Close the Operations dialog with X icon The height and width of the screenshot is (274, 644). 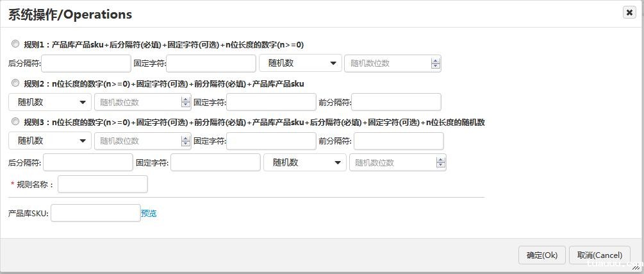click(629, 13)
